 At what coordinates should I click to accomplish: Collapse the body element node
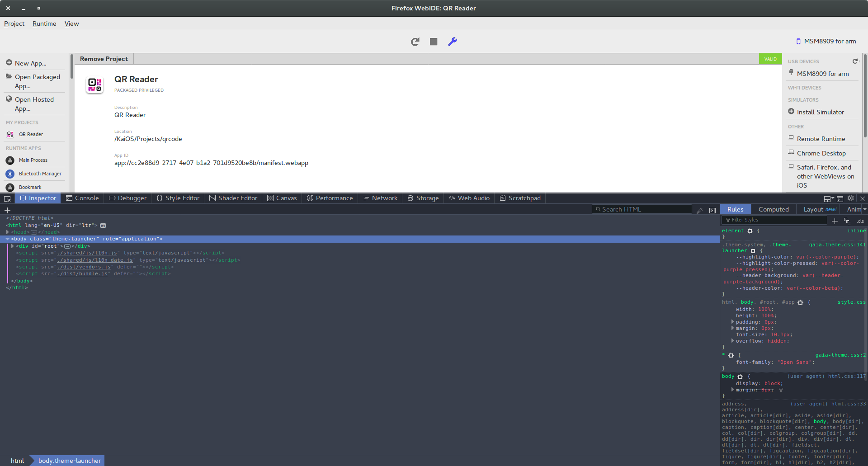(x=8, y=239)
